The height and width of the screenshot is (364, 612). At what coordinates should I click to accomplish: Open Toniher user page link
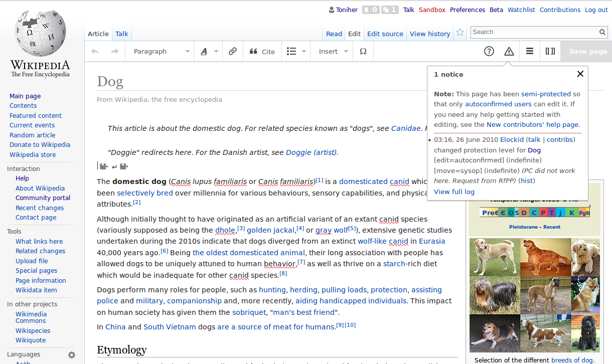coord(347,10)
